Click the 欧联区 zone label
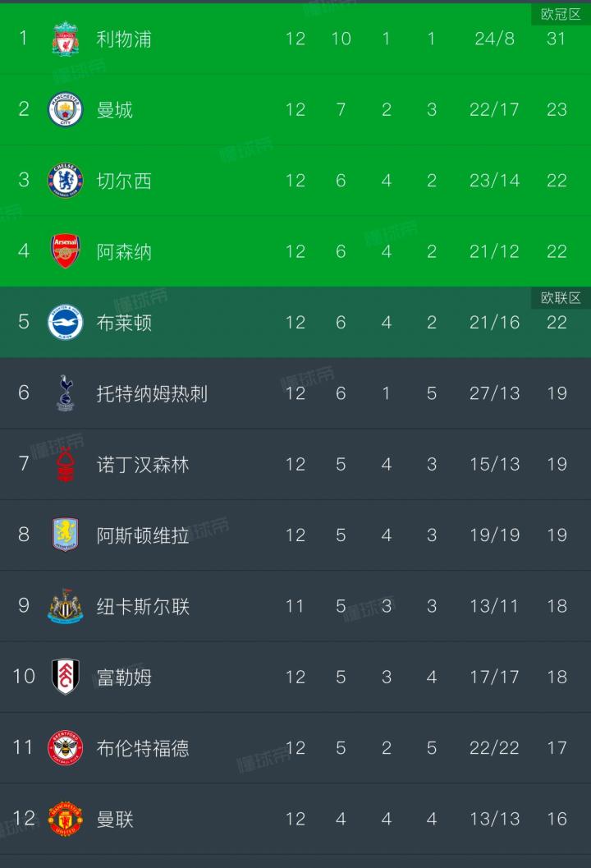The image size is (591, 868). tap(561, 297)
